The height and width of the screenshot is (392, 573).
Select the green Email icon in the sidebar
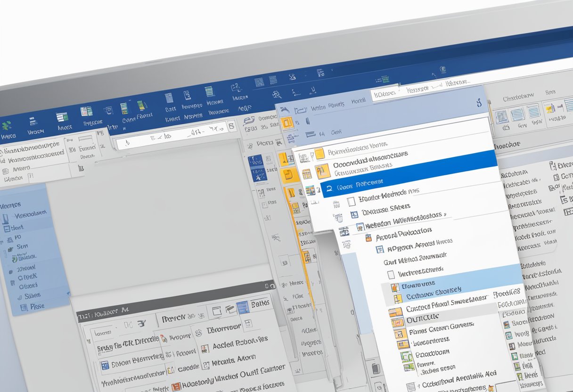[15, 259]
